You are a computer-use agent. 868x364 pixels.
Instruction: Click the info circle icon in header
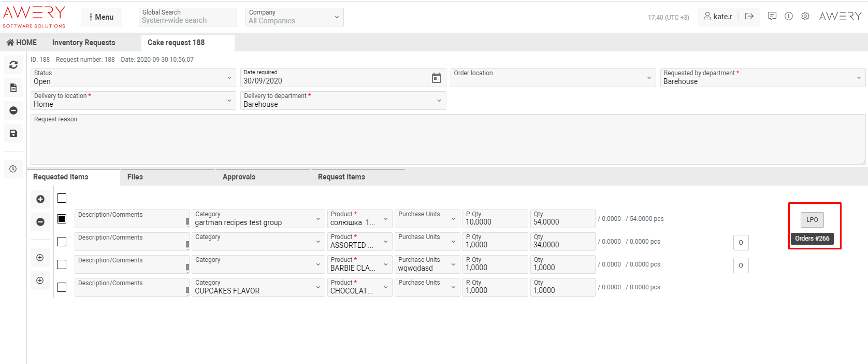coord(789,17)
